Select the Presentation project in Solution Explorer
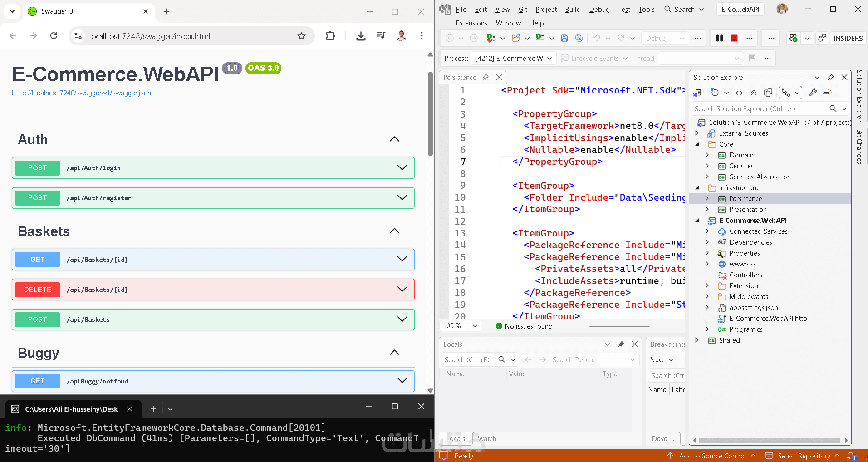The height and width of the screenshot is (462, 868). tap(748, 209)
